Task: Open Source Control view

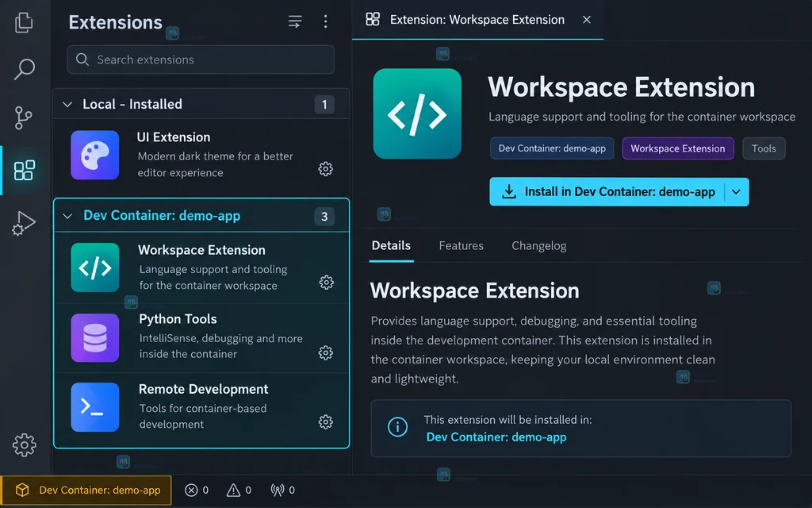Action: tap(23, 117)
